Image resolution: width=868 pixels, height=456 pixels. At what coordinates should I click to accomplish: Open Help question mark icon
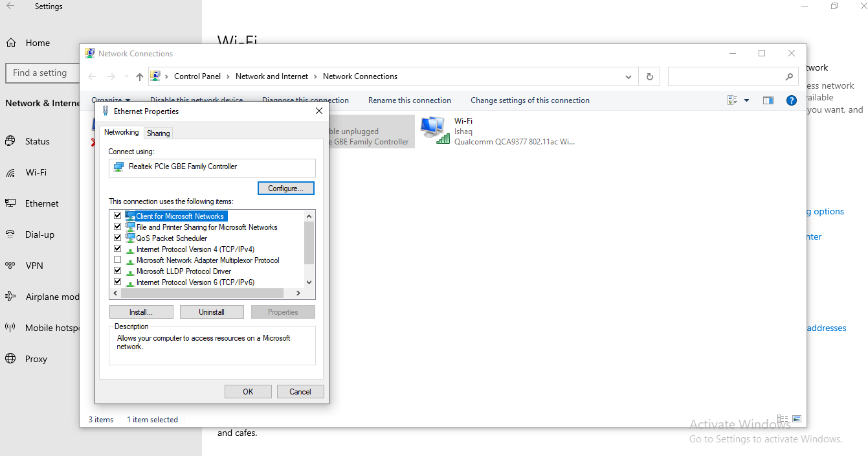point(791,100)
